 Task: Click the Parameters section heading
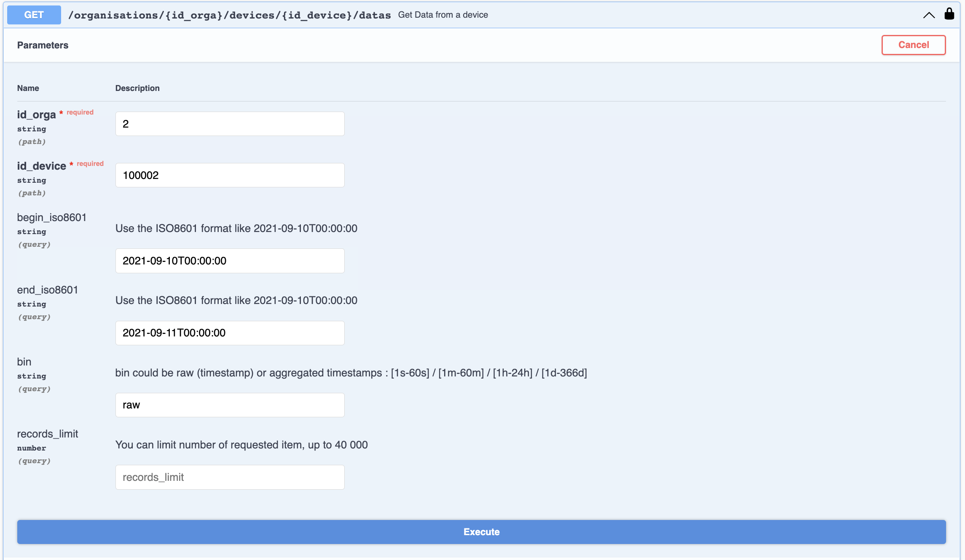pos(43,45)
